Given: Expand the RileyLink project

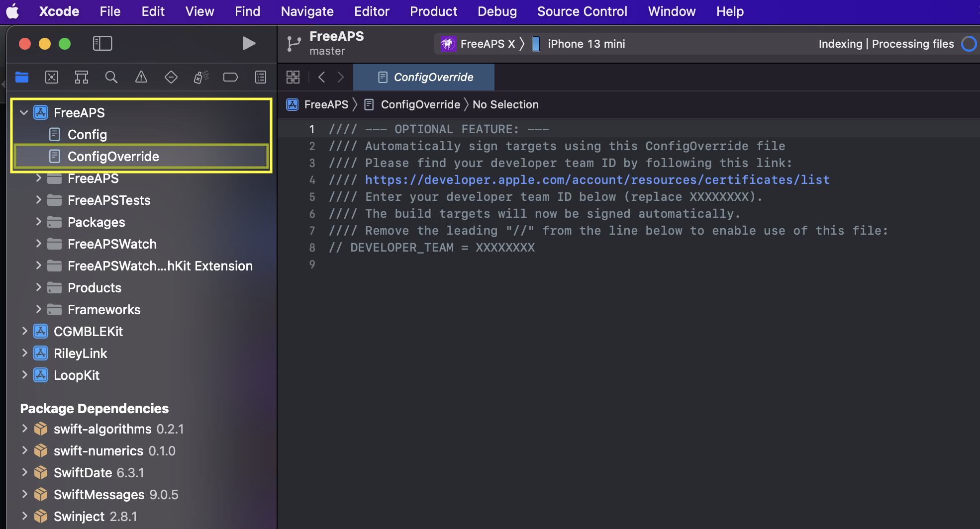Looking at the screenshot, I should coord(24,353).
